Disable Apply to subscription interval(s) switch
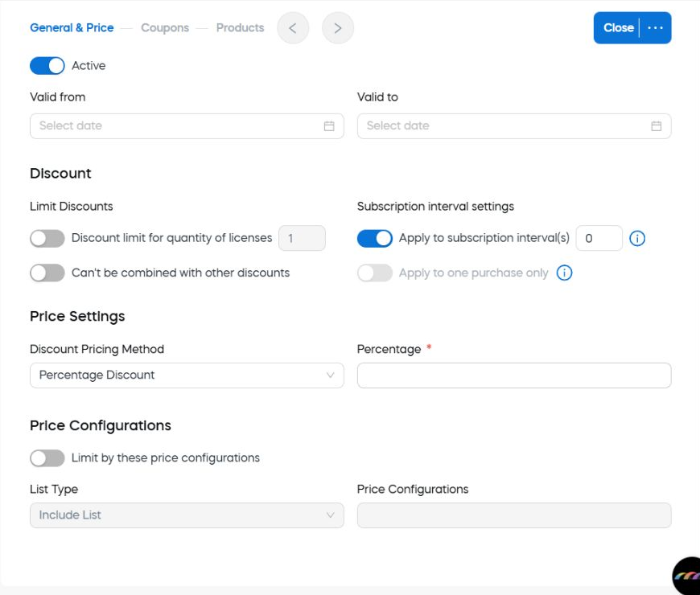 point(375,238)
